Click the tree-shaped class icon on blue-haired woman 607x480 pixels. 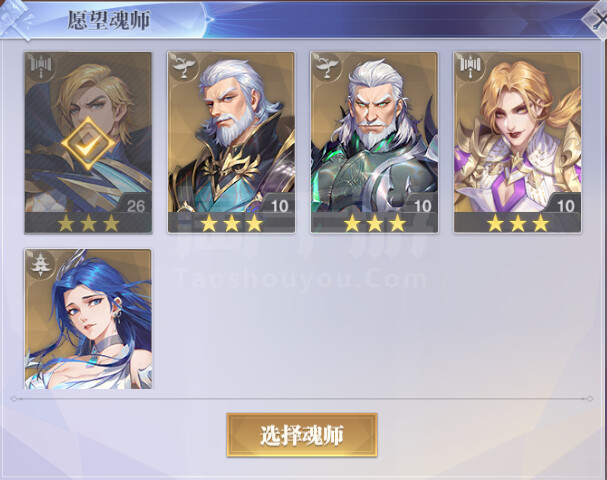(40, 264)
